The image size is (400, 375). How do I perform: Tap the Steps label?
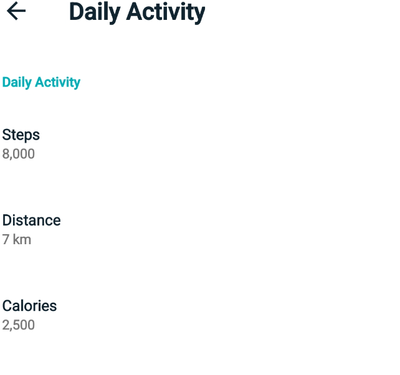(21, 135)
